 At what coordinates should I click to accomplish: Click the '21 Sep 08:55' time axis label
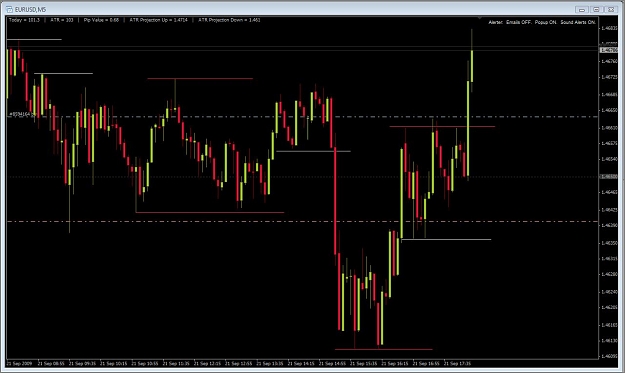pos(51,363)
